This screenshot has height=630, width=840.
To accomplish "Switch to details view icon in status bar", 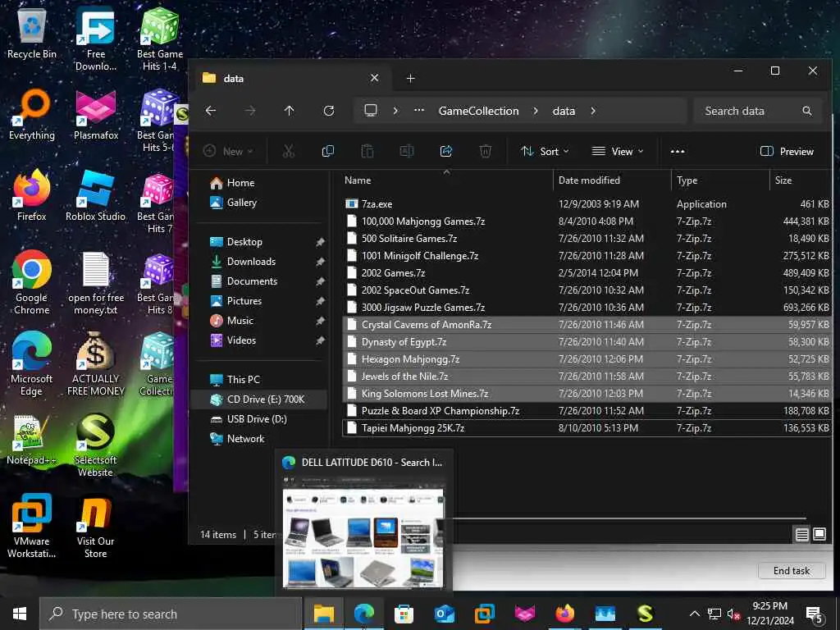I will 802,534.
